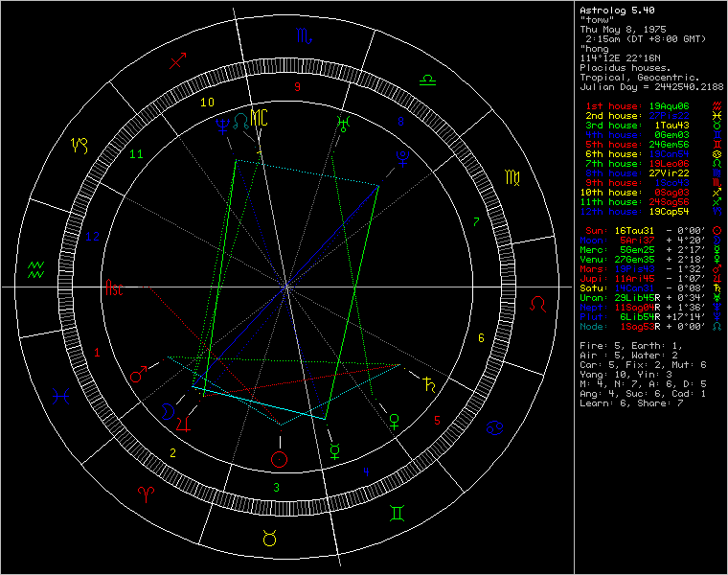Click the 'Moon: 5Ari37' row
The height and width of the screenshot is (575, 728).
click(651, 241)
